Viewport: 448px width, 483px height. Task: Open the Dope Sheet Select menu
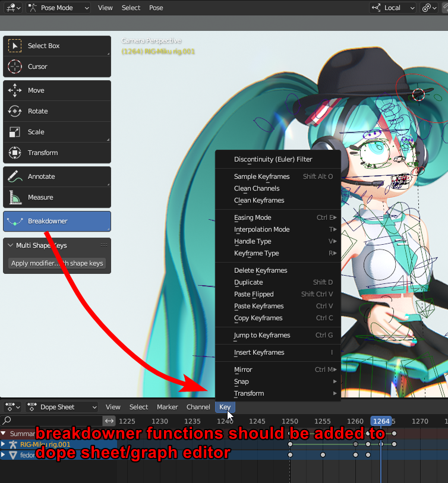[x=138, y=407]
